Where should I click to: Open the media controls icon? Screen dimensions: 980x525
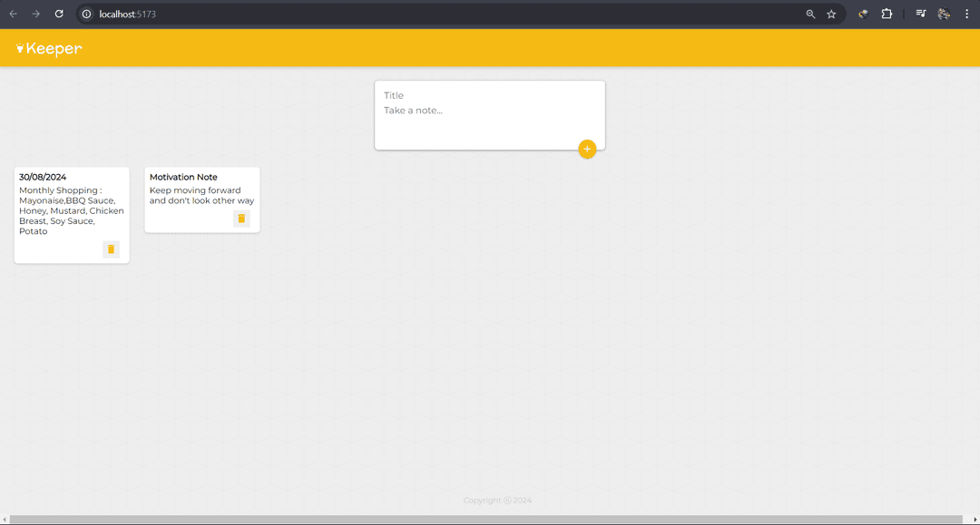(920, 14)
